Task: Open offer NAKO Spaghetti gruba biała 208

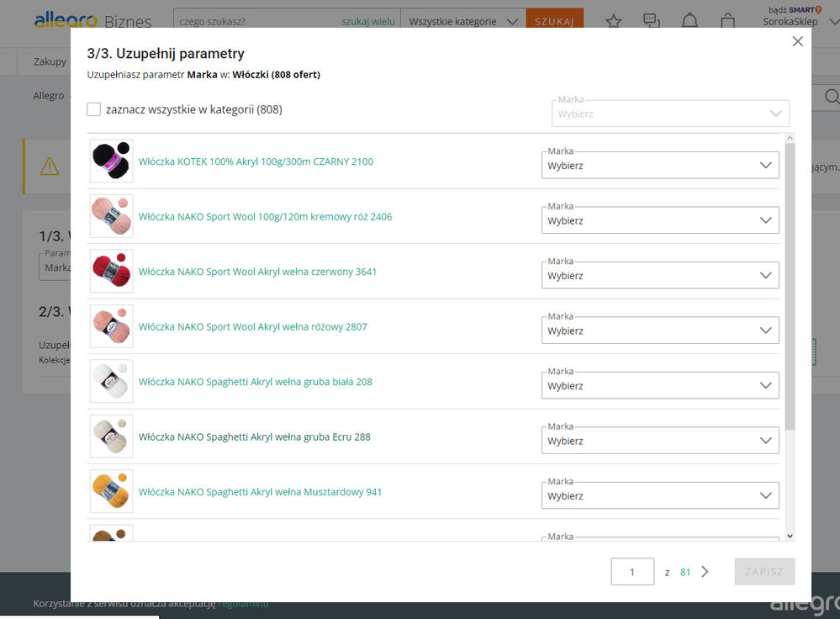Action: click(x=256, y=382)
